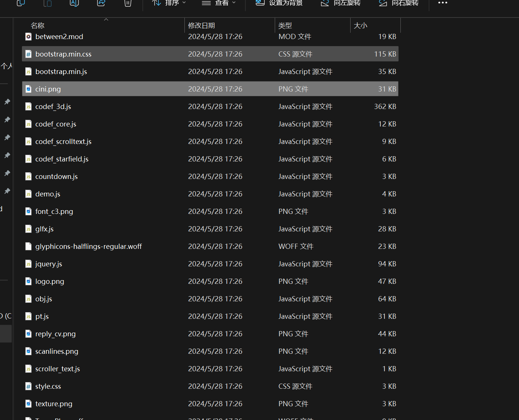Select file name demo.js
This screenshot has width=519, height=420.
[x=48, y=194]
